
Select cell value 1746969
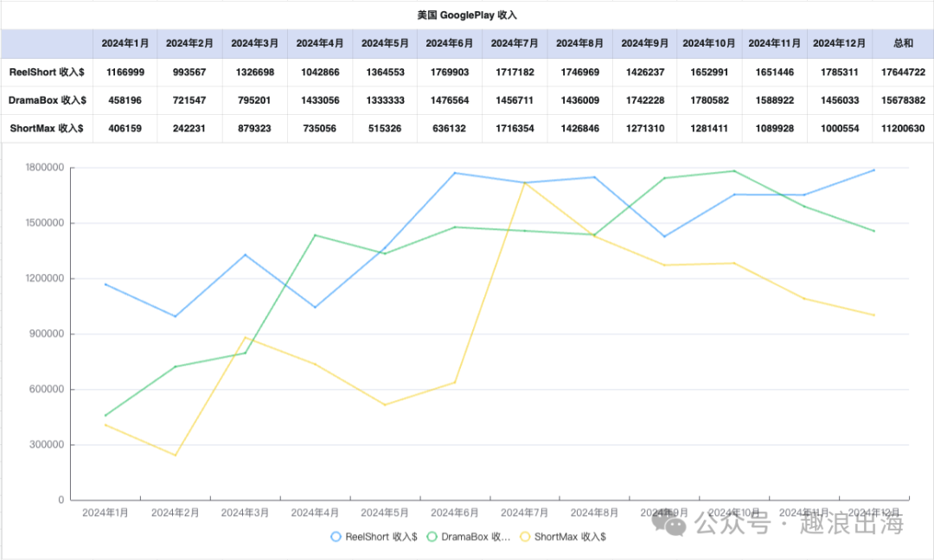pyautogui.click(x=579, y=72)
